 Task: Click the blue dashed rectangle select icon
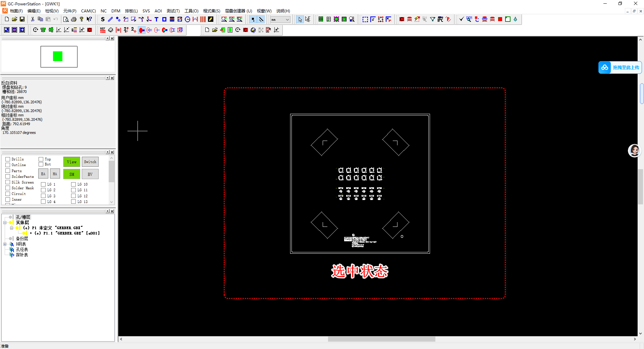pyautogui.click(x=365, y=19)
